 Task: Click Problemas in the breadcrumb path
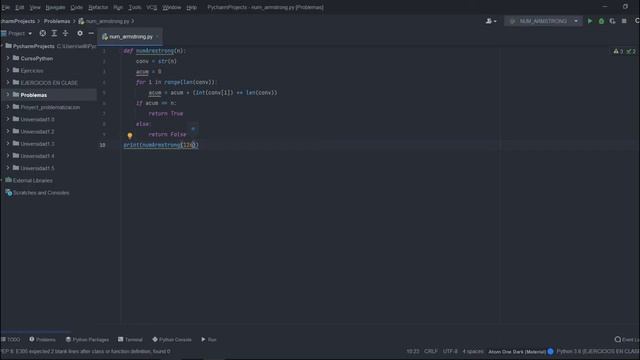click(57, 21)
